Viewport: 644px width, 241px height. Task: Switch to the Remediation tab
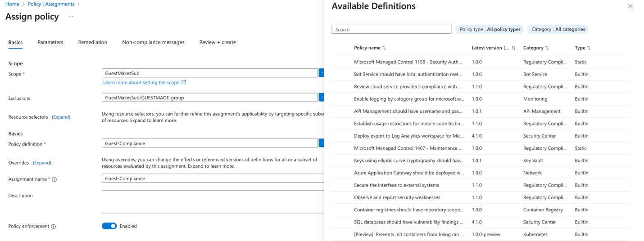pos(92,42)
